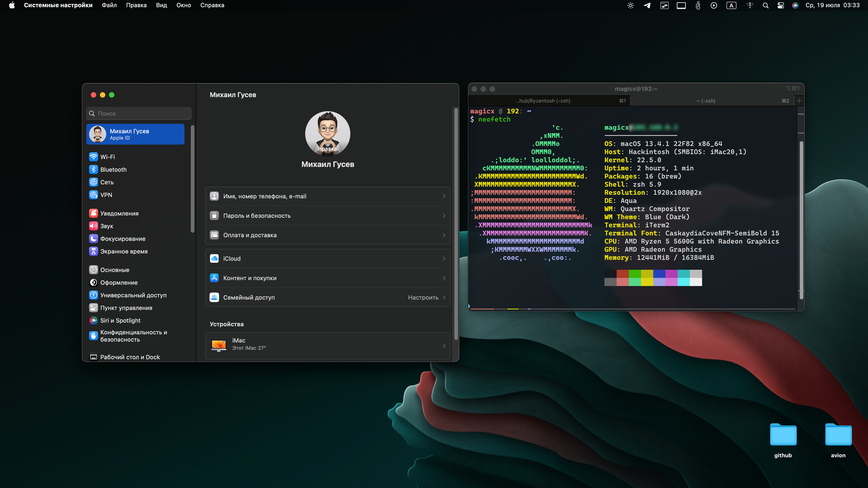Click the Поиск search field
Viewport: 868px width, 488px height.
[x=139, y=113]
